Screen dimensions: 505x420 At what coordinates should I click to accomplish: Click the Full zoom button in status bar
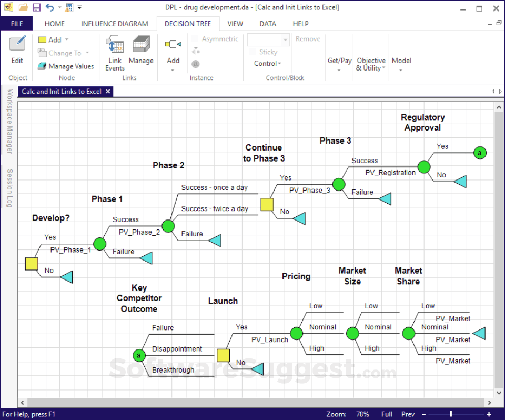(x=387, y=414)
